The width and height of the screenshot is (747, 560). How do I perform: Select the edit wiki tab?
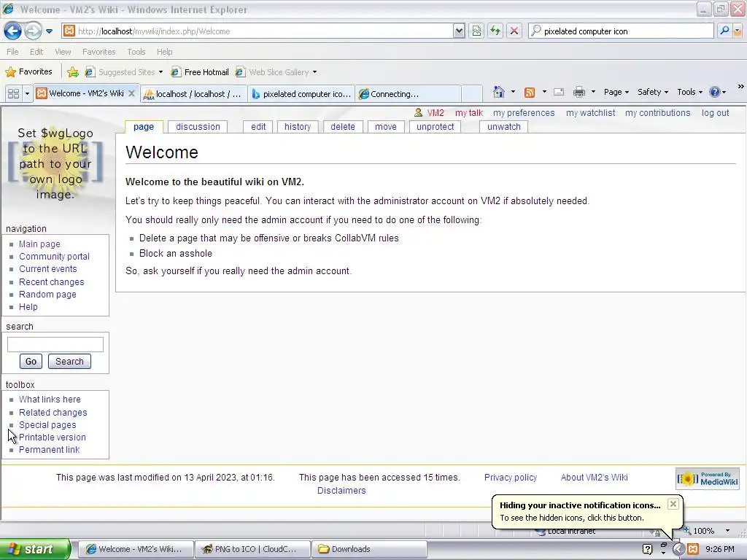tap(258, 127)
